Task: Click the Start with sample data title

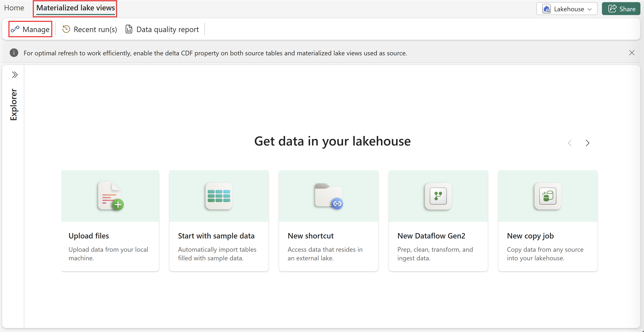Action: pos(216,236)
